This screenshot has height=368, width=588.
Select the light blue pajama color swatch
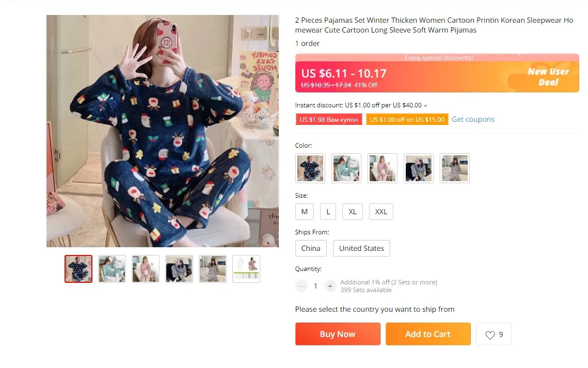(x=346, y=168)
